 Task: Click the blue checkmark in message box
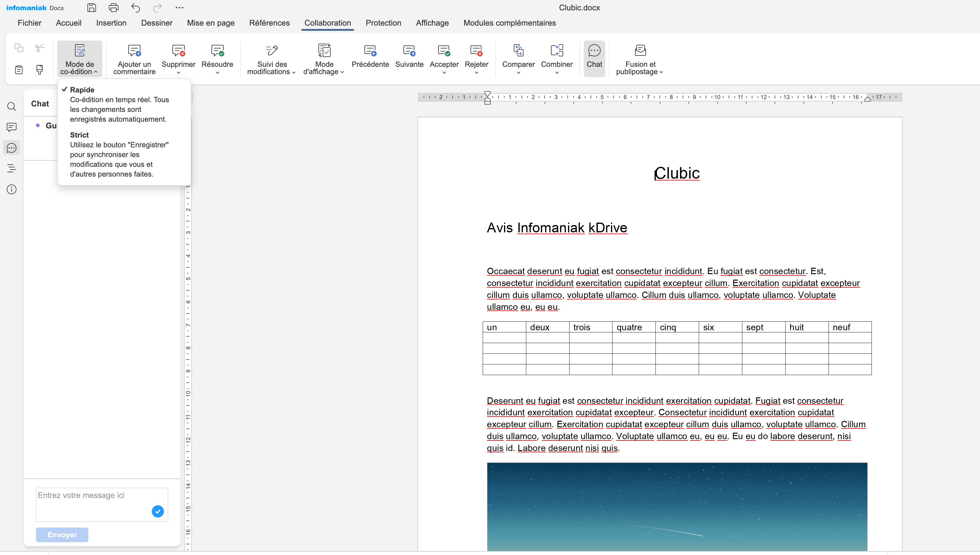pos(158,511)
